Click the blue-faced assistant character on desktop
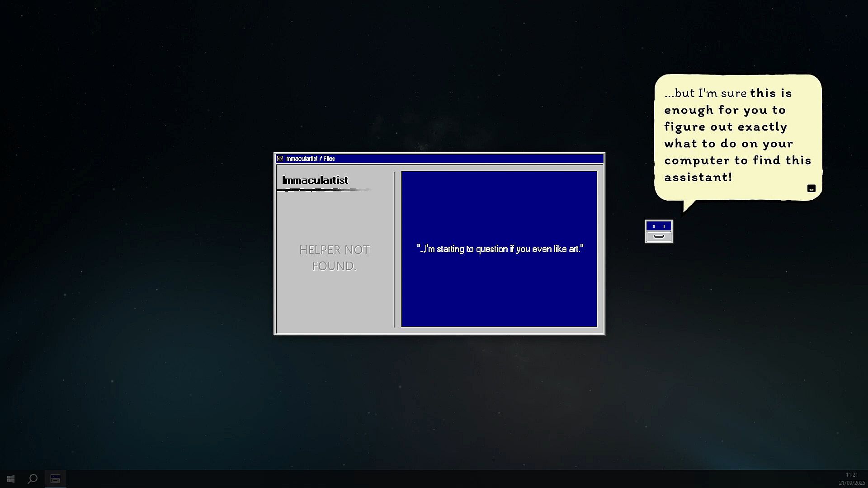 659,231
